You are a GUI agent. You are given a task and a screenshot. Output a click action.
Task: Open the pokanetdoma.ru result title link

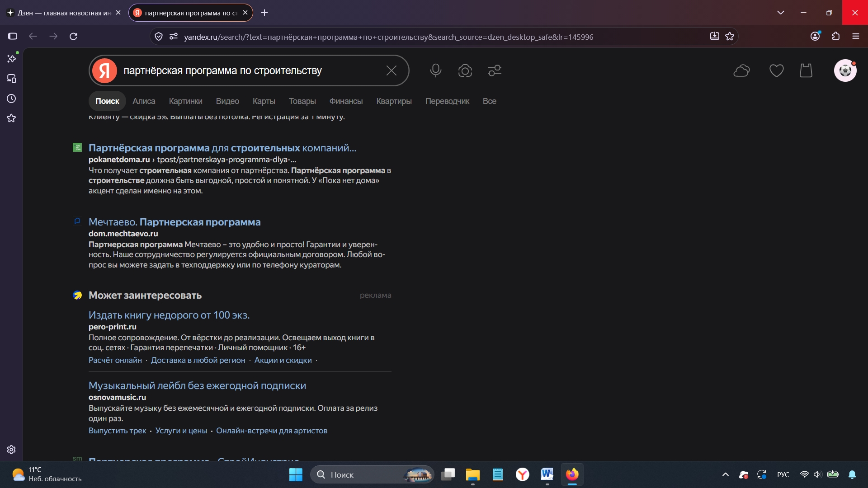click(222, 148)
